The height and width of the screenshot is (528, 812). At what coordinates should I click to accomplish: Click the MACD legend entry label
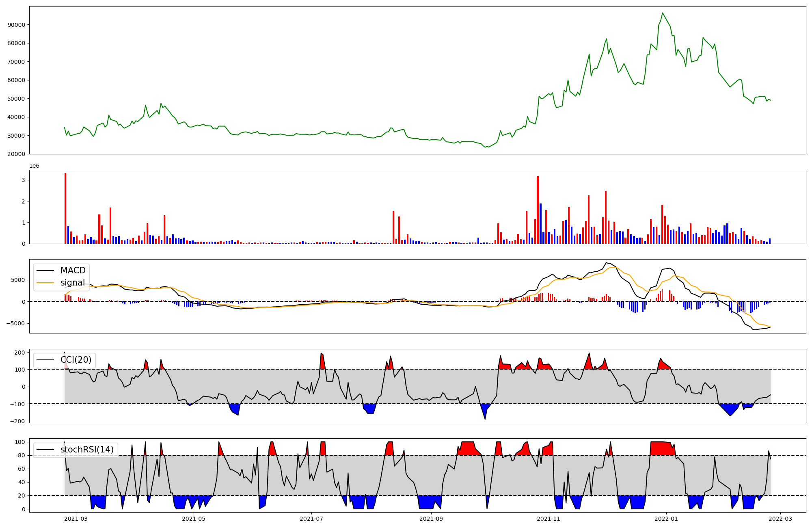click(73, 270)
